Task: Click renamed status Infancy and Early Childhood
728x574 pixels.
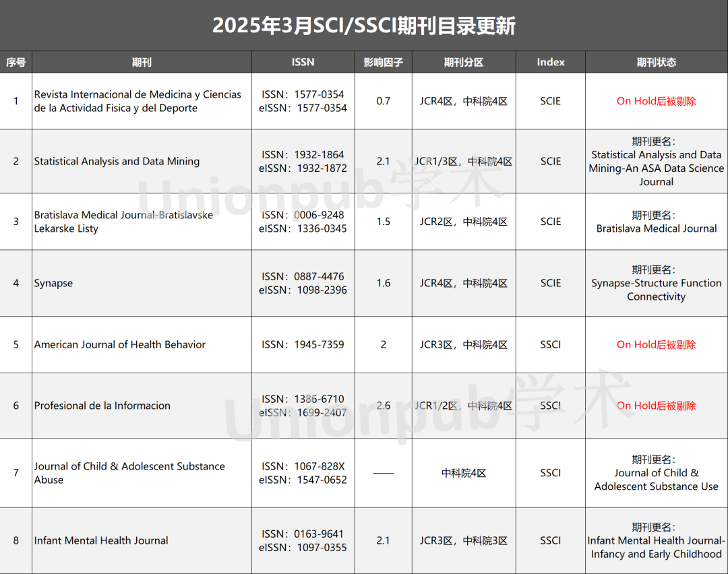Action: [x=657, y=540]
